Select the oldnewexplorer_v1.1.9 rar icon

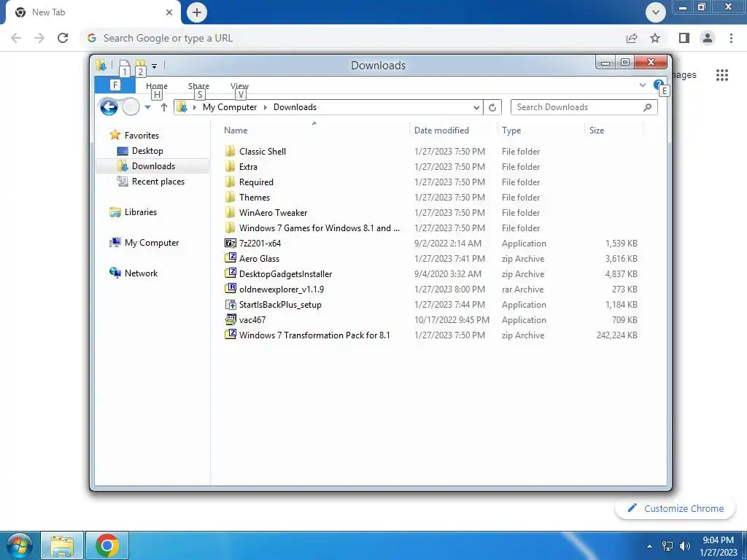(230, 289)
